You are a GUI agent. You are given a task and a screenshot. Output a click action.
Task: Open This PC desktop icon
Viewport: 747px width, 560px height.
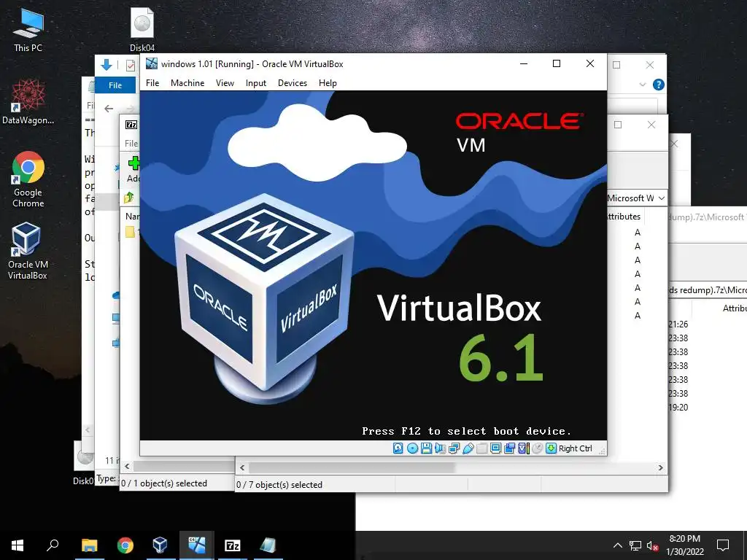[28, 29]
